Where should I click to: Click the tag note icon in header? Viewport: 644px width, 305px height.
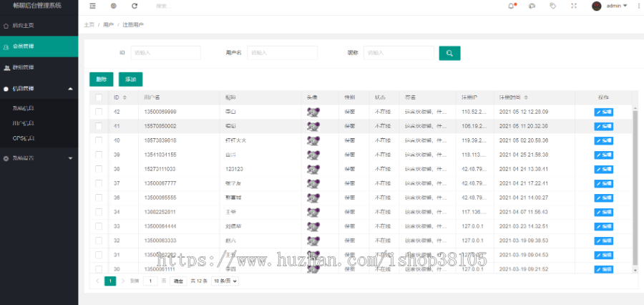553,6
